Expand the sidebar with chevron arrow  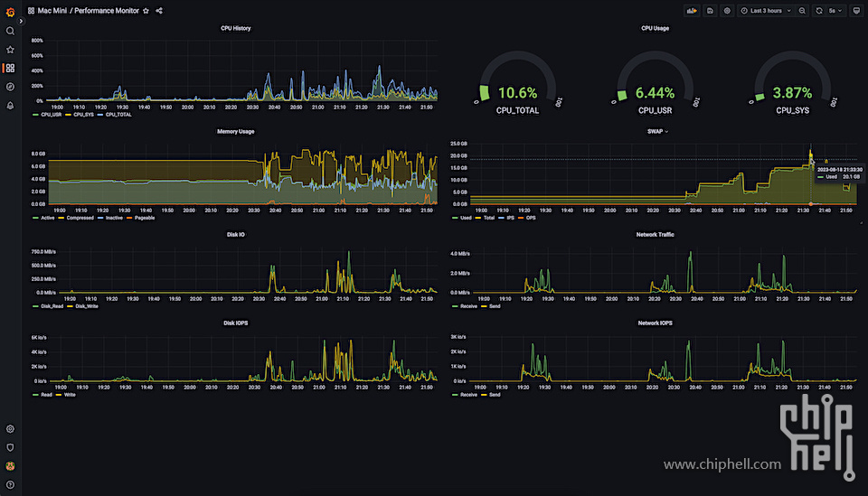pyautogui.click(x=21, y=21)
